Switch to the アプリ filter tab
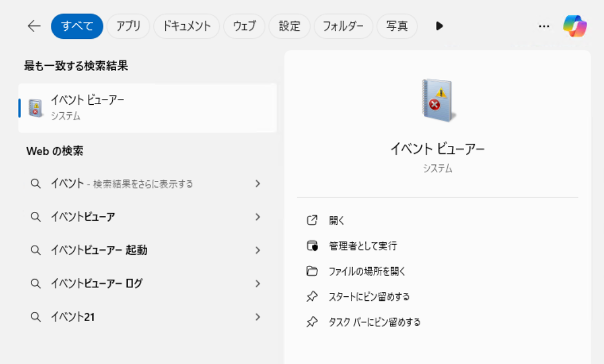The width and height of the screenshot is (604, 364). [x=128, y=26]
